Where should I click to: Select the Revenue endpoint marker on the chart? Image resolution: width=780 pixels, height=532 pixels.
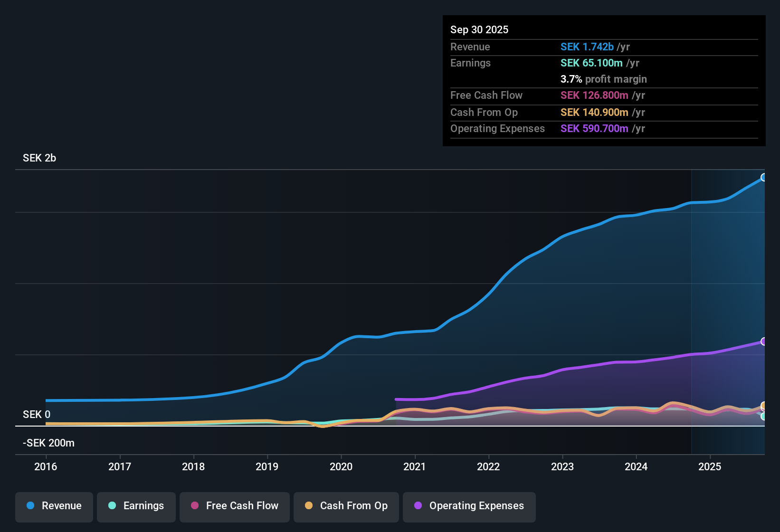pyautogui.click(x=764, y=177)
